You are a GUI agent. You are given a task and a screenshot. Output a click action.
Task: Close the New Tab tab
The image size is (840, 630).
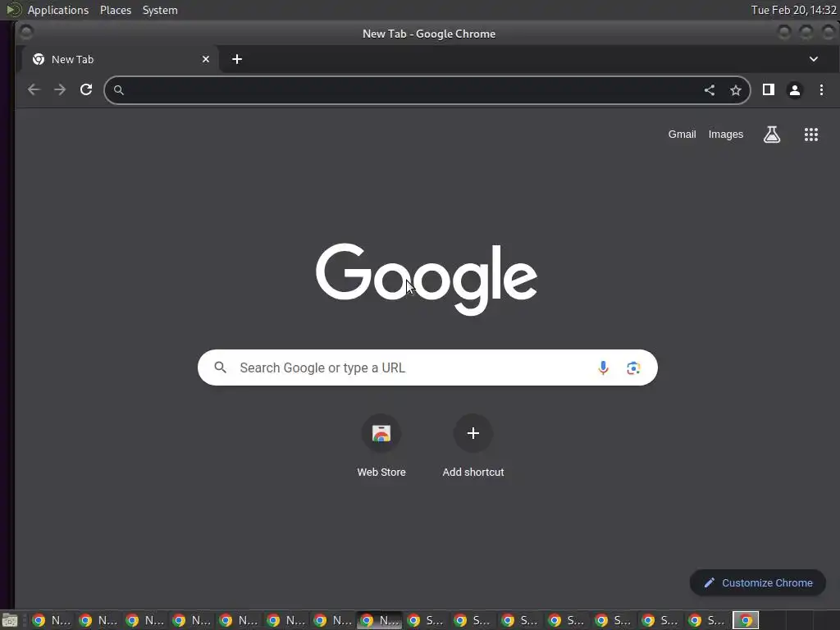[x=206, y=59]
